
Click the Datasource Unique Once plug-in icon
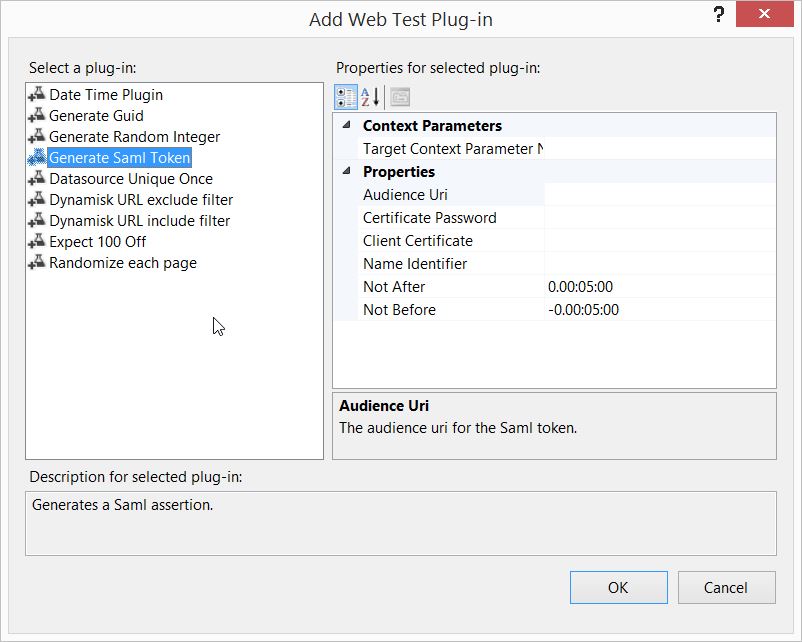click(37, 179)
